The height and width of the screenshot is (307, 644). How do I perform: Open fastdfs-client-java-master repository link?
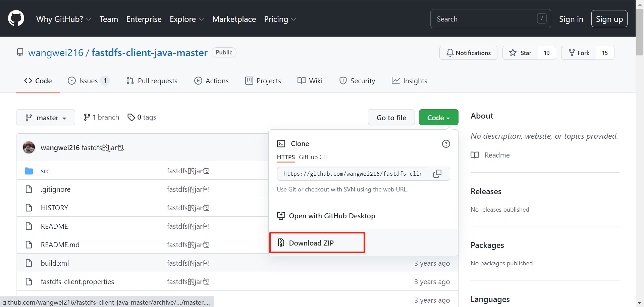pyautogui.click(x=150, y=53)
